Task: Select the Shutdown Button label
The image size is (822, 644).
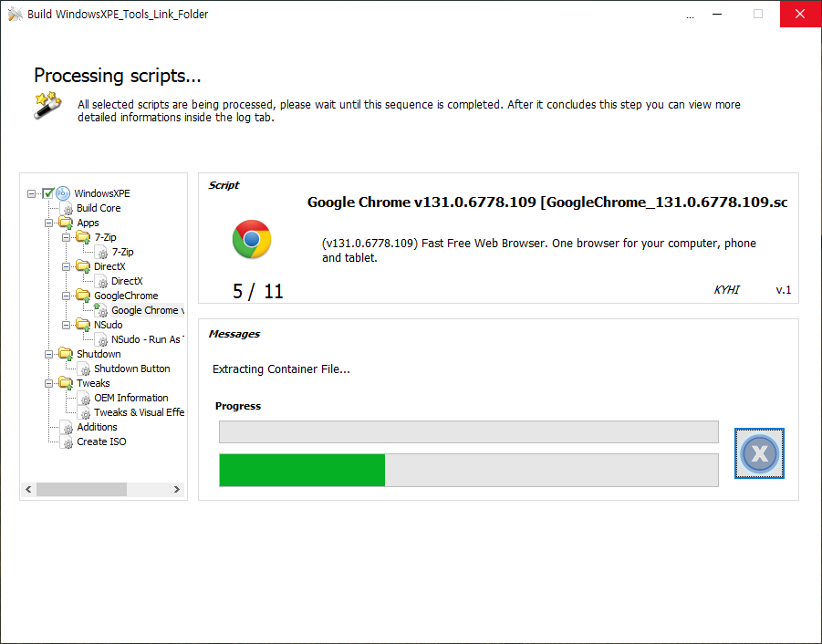Action: pyautogui.click(x=132, y=369)
